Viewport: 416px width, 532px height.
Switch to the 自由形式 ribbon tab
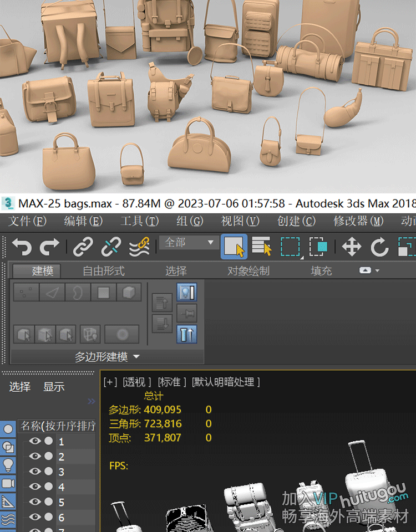104,271
